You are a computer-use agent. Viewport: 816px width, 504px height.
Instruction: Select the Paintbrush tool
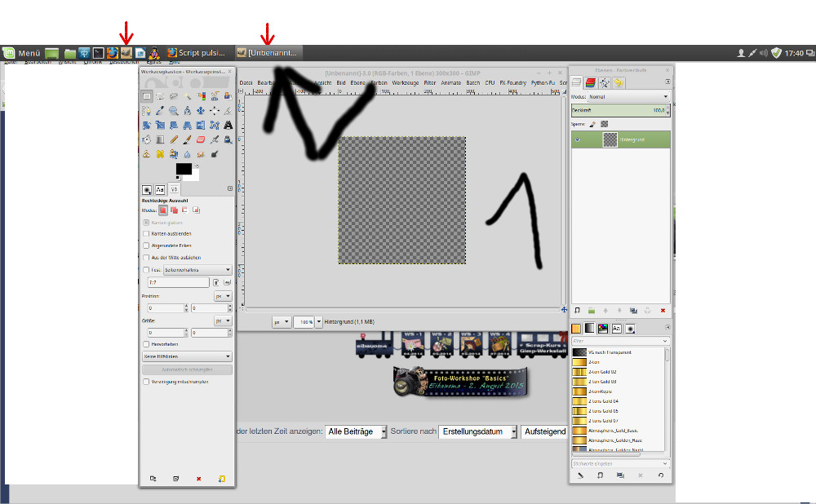click(188, 139)
